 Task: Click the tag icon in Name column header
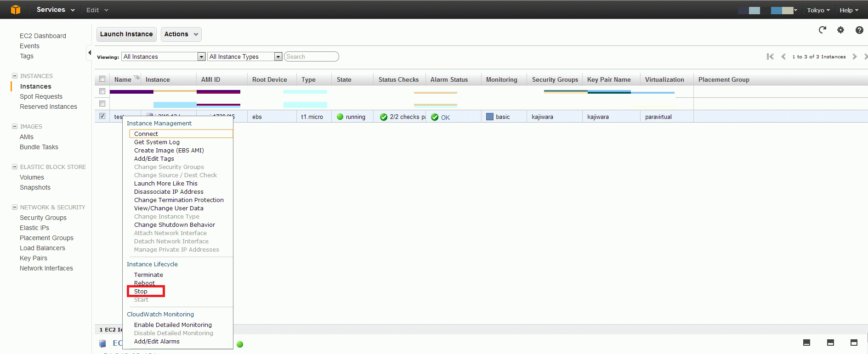[x=136, y=77]
